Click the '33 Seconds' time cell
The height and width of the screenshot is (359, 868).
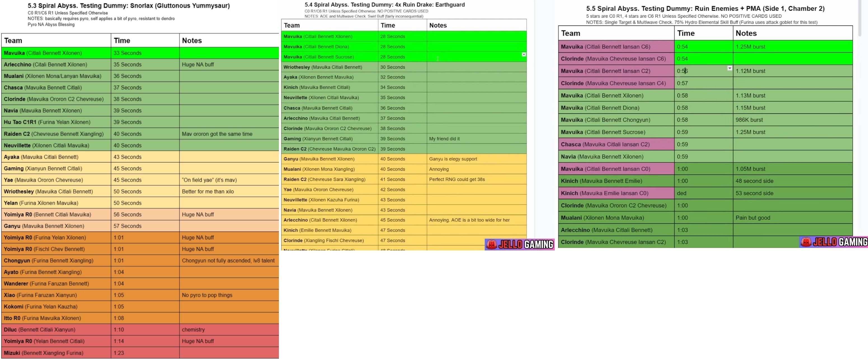tap(145, 53)
